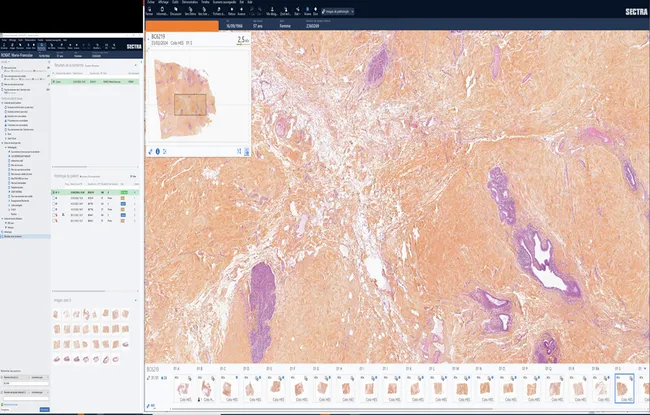The height and width of the screenshot is (415, 650).
Task: Click the round blue info icon under the overview
Action: [158, 152]
